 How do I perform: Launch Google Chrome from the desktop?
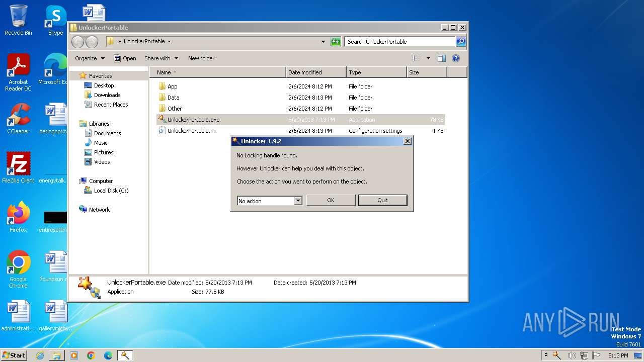(18, 269)
